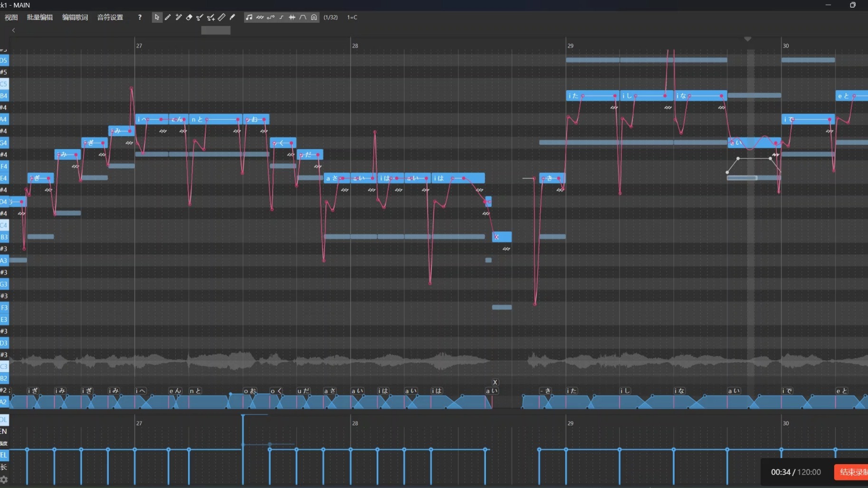Select the 'i な' note block

point(700,96)
